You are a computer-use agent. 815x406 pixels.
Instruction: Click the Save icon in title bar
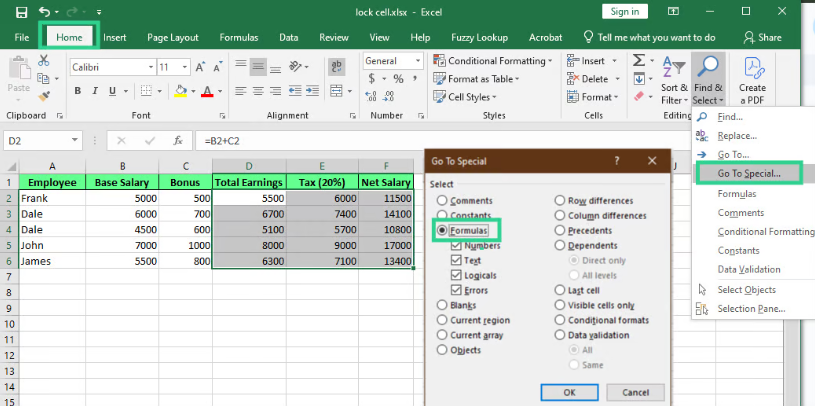[x=19, y=11]
